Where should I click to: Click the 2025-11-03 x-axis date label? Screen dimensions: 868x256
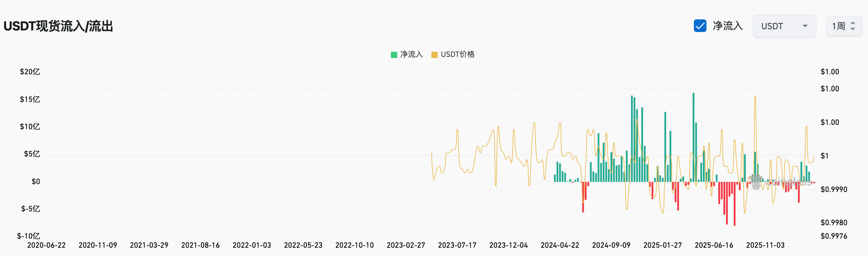click(765, 245)
